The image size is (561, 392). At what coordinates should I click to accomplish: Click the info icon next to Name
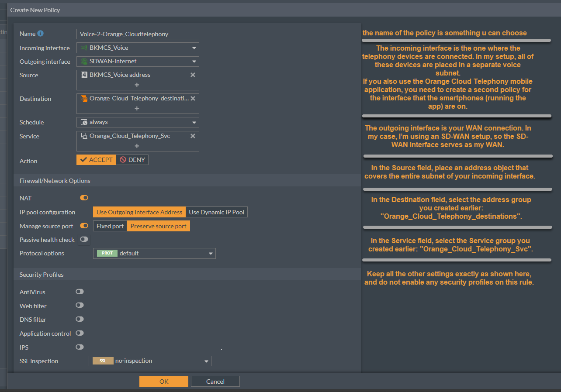[40, 34]
